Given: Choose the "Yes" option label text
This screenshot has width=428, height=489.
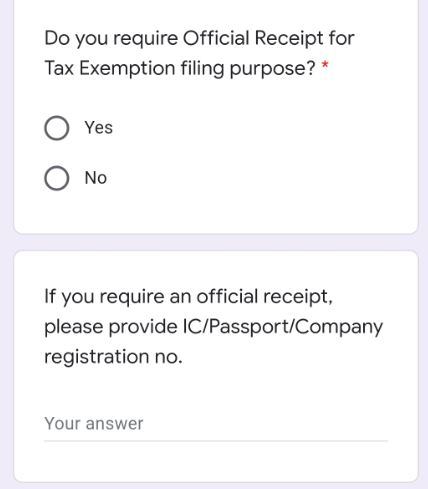Looking at the screenshot, I should 99,128.
